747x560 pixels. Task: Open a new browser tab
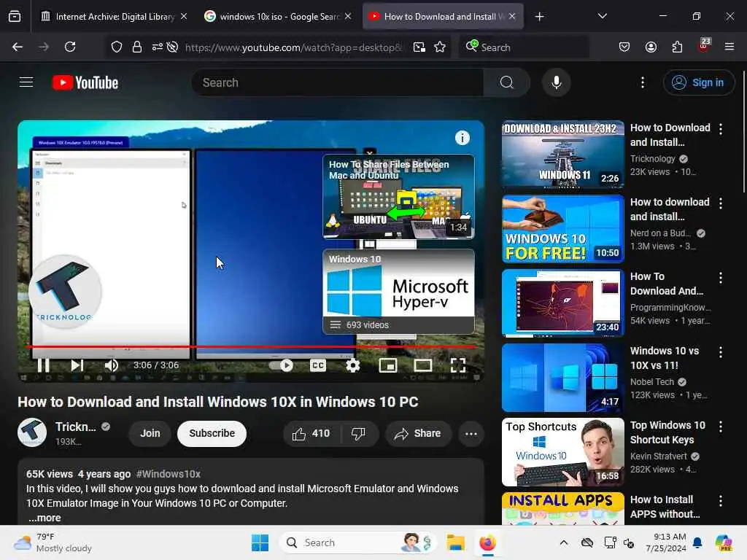pos(539,17)
